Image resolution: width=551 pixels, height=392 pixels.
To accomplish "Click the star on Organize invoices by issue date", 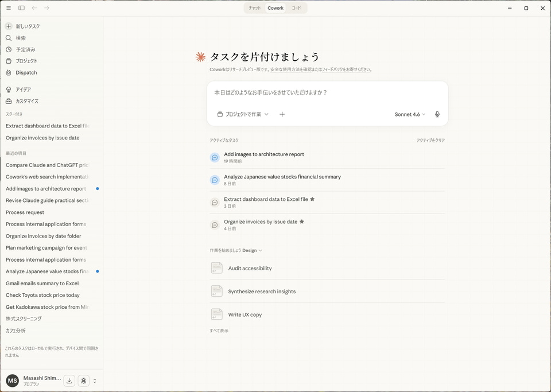I will (302, 222).
